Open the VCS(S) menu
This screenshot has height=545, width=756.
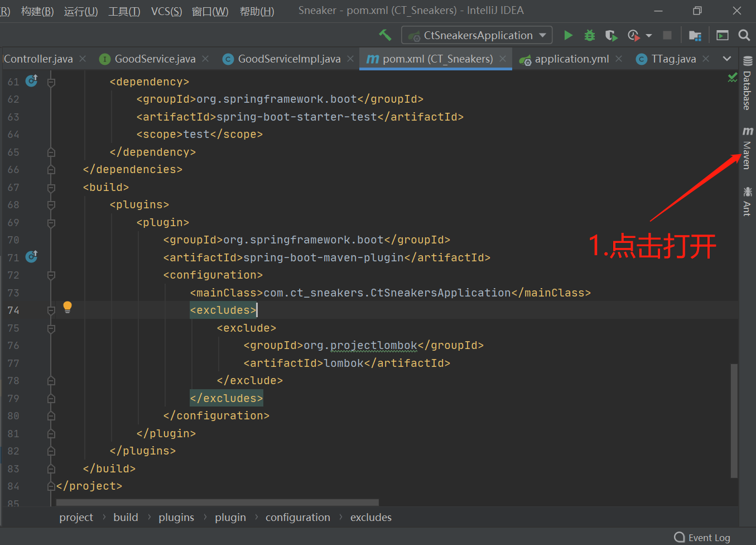click(x=166, y=11)
